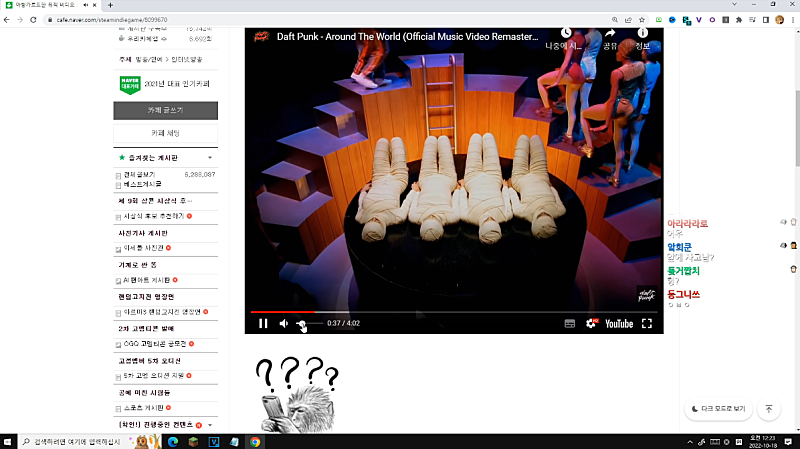This screenshot has width=800, height=449.
Task: Open the taskbar notification center
Action: [x=788, y=442]
